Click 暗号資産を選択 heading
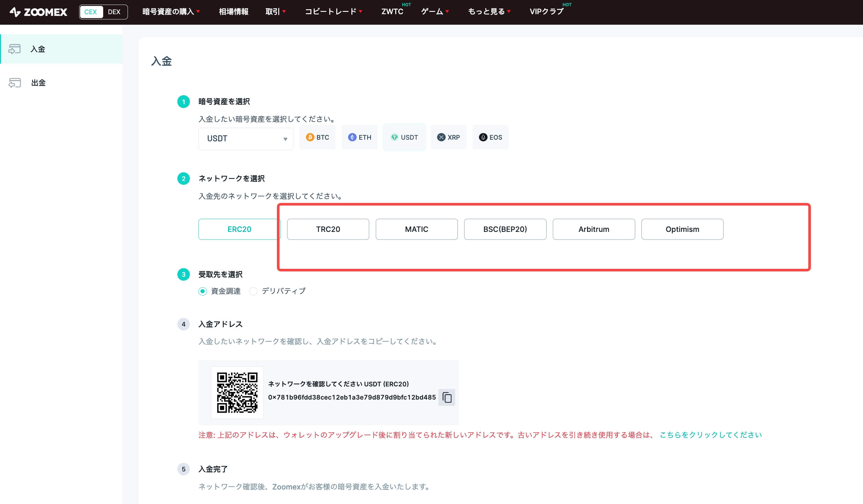The width and height of the screenshot is (863, 504). click(224, 101)
